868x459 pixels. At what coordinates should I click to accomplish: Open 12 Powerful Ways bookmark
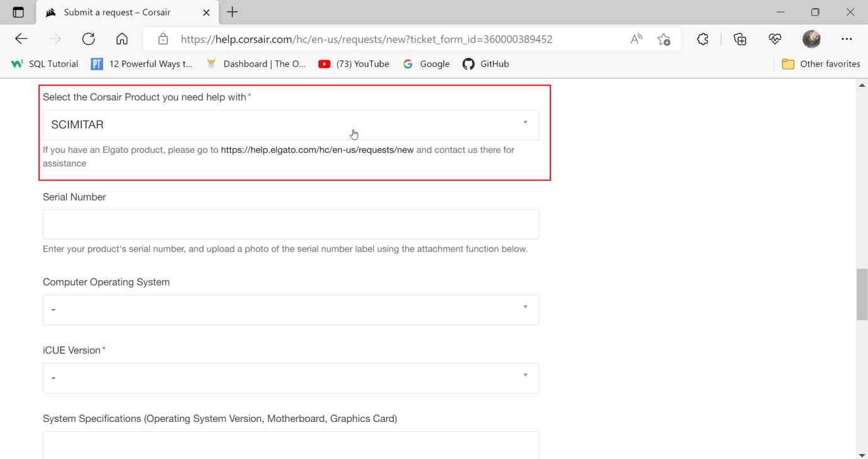(x=142, y=64)
